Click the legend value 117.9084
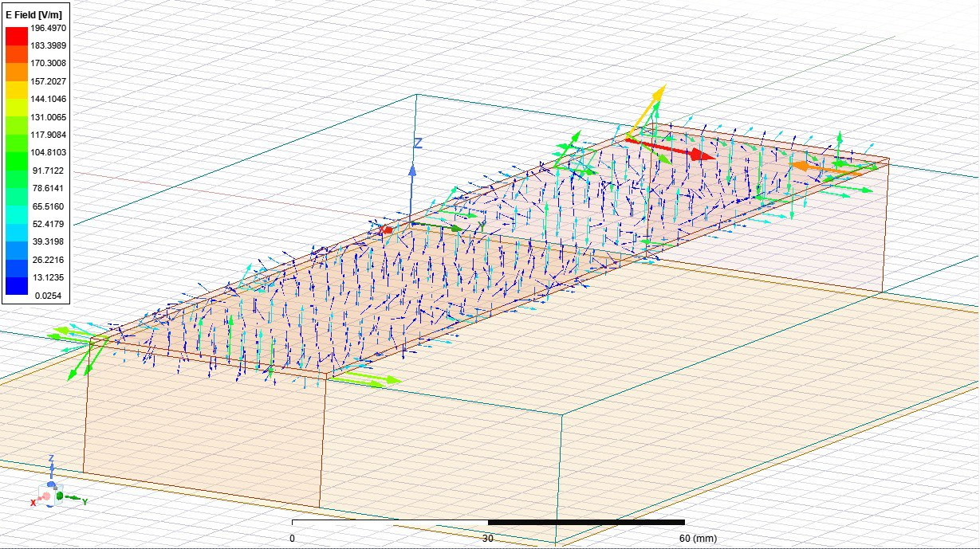Viewport: 980px width, 549px height. tap(49, 134)
